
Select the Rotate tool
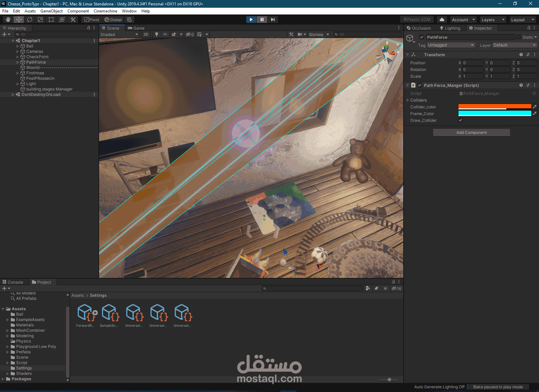point(30,20)
